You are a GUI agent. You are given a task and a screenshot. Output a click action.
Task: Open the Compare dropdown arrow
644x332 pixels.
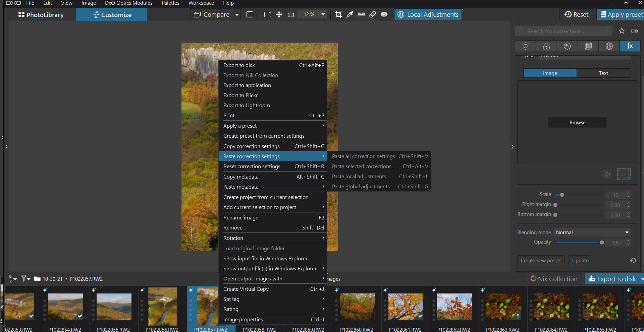pyautogui.click(x=237, y=15)
